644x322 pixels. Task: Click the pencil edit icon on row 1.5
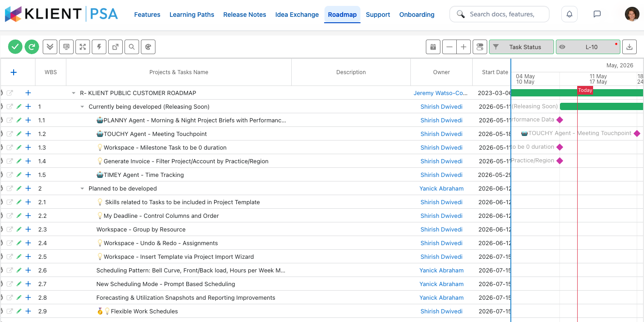pyautogui.click(x=19, y=175)
